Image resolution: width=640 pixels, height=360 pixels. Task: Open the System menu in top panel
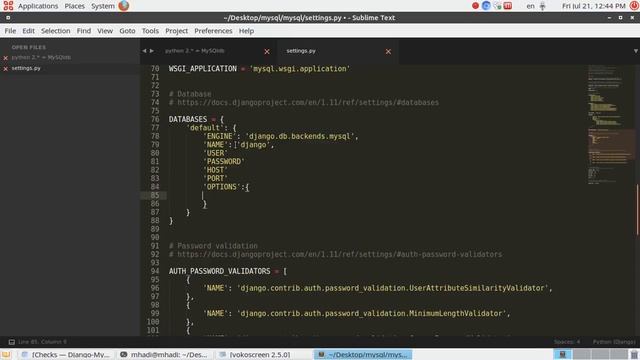coord(102,6)
